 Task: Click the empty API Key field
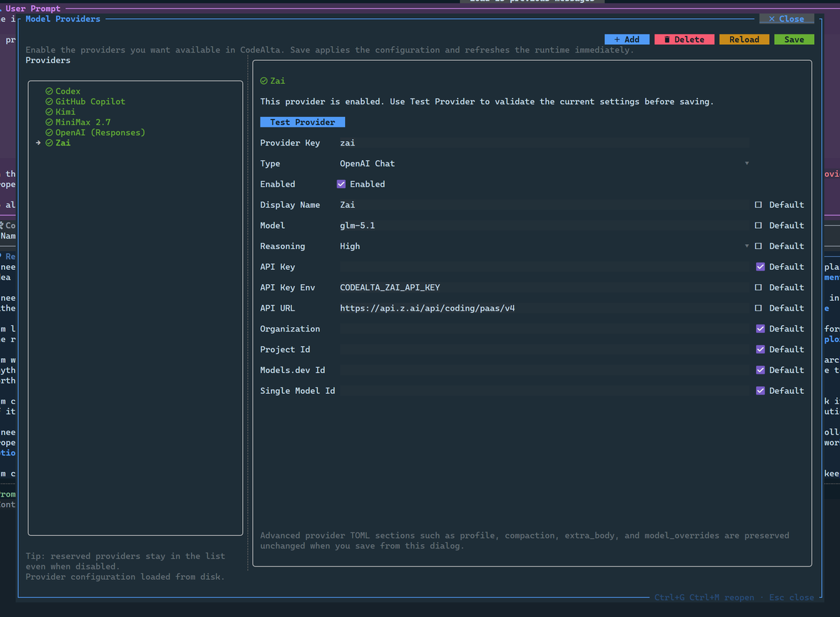(544, 267)
